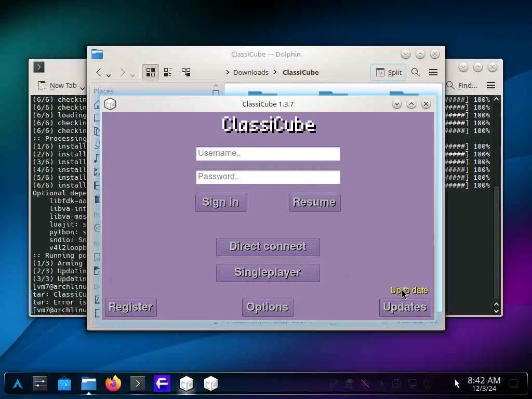
Task: Jump Konsole scrollbar to top arrow
Action: 496,99
